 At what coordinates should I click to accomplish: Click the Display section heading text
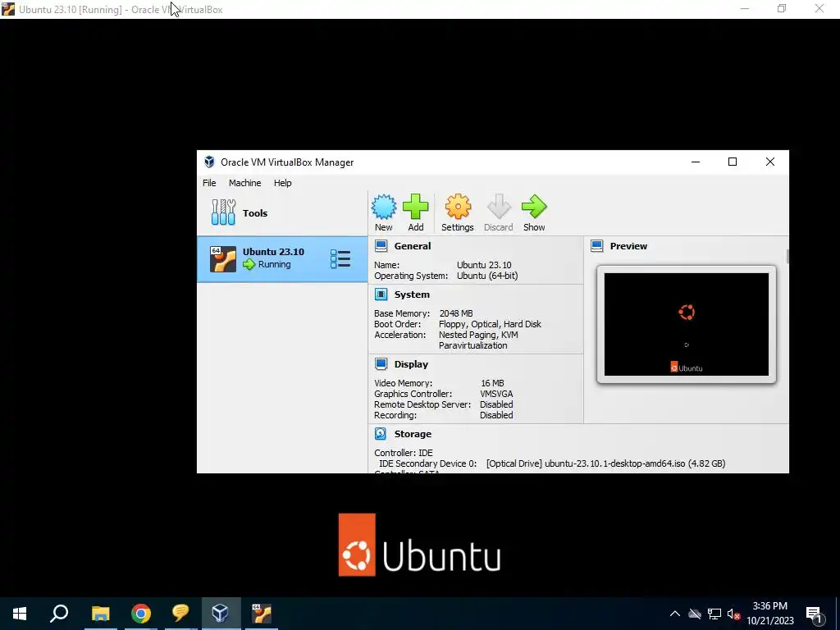(411, 363)
